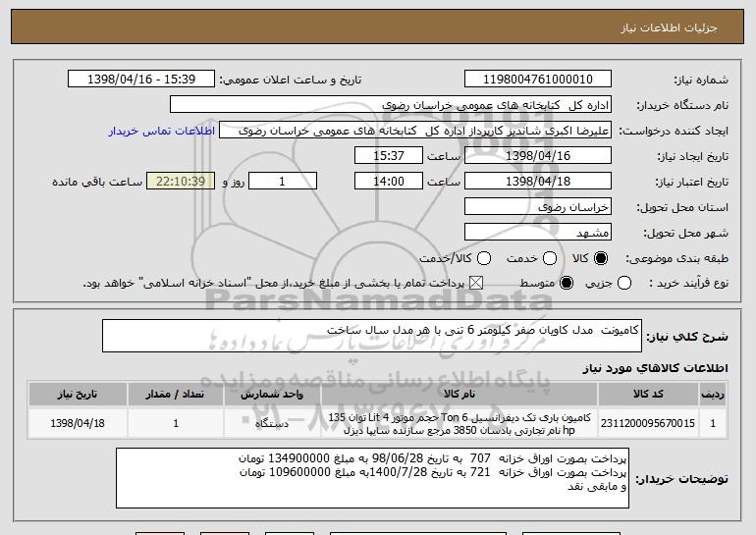The image size is (756, 535).
Task: Toggle the اسناد خزانه اسلامی payment checkbox
Action: pyautogui.click(x=477, y=283)
